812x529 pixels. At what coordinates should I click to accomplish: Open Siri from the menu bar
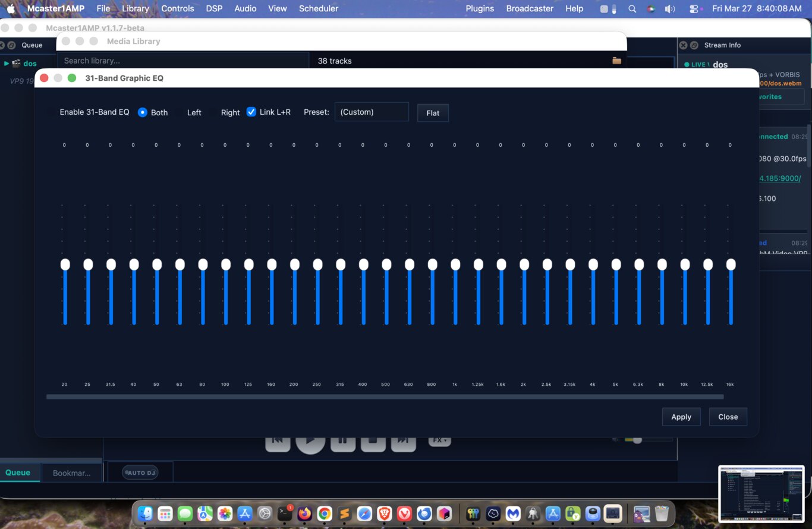click(x=651, y=9)
